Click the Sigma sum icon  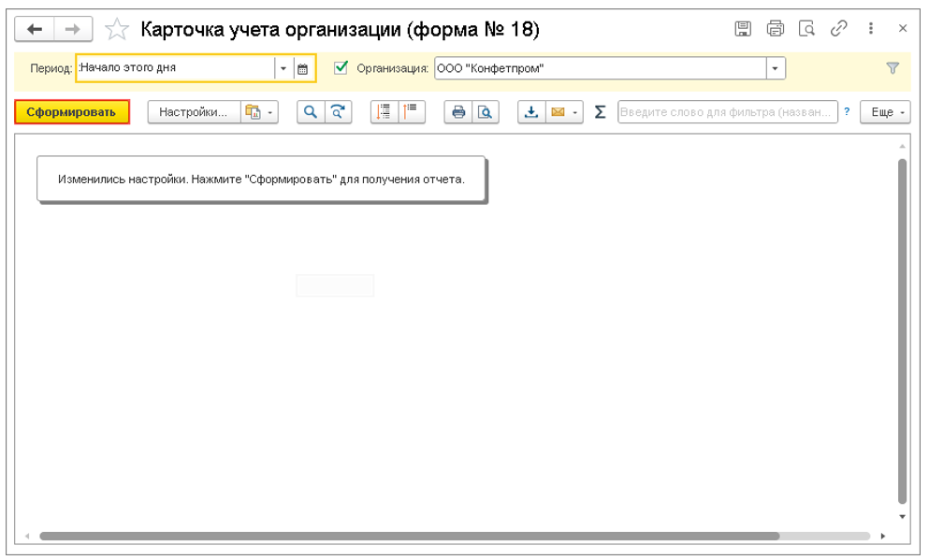click(600, 112)
